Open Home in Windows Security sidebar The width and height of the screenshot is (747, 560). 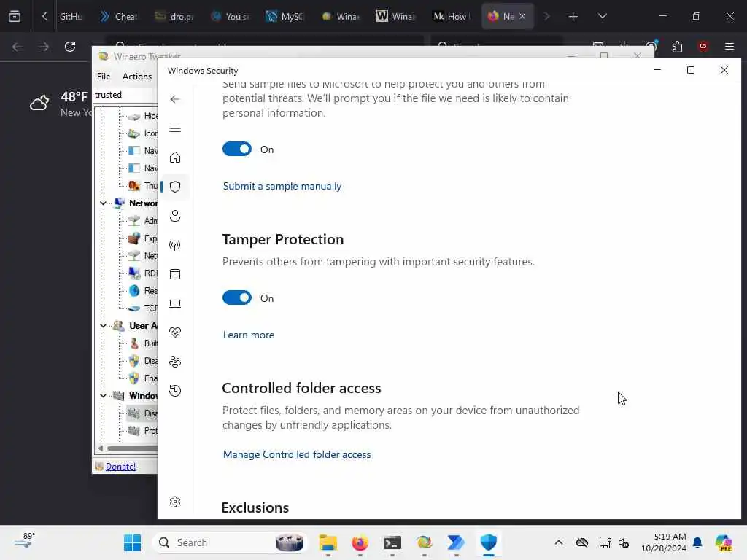tap(175, 157)
